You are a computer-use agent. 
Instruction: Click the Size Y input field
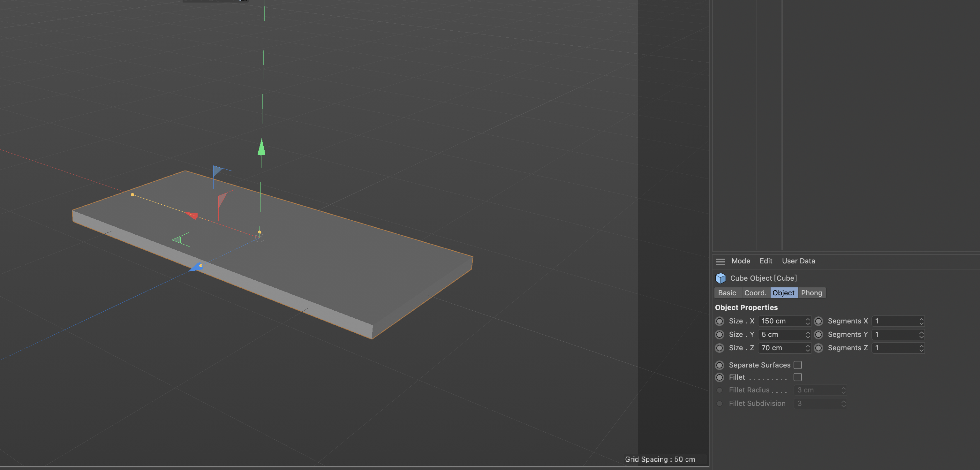(784, 335)
